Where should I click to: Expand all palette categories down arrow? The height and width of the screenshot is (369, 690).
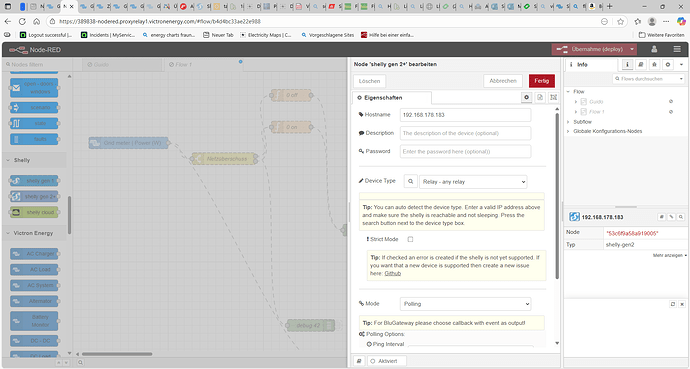(x=66, y=362)
